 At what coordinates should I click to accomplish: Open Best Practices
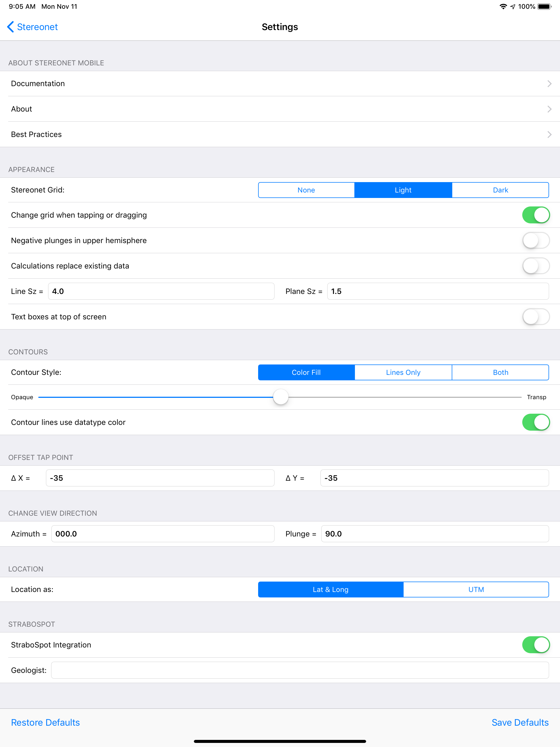click(x=280, y=135)
